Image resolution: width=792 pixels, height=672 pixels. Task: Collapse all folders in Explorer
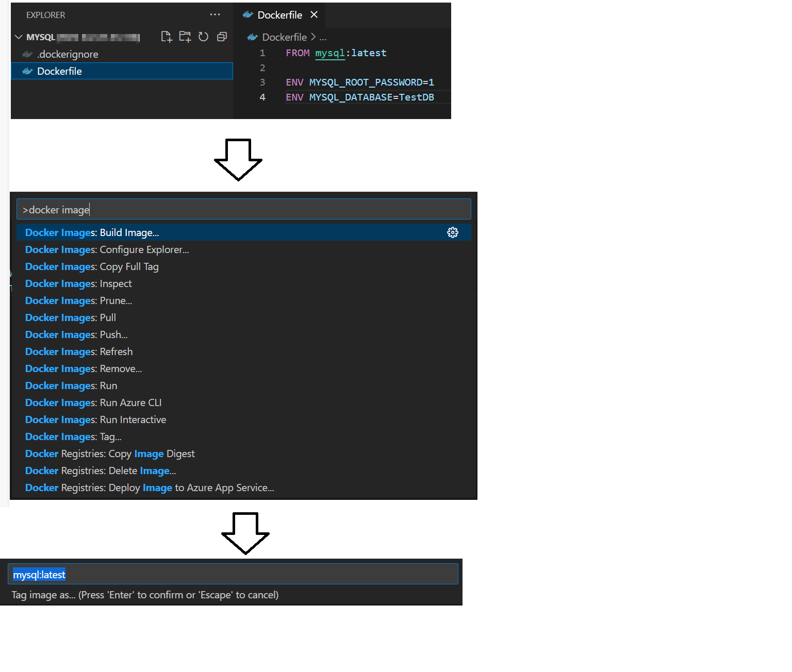pyautogui.click(x=222, y=37)
